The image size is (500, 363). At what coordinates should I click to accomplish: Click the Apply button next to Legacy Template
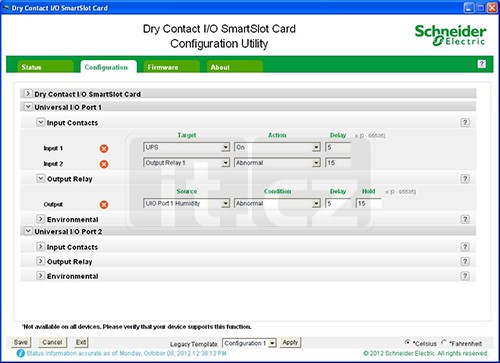(x=290, y=342)
